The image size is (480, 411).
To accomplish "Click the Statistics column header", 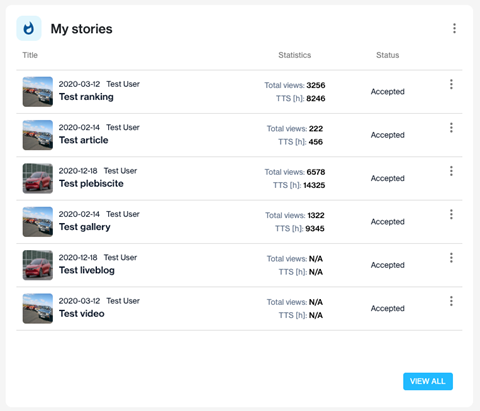I will (x=295, y=55).
